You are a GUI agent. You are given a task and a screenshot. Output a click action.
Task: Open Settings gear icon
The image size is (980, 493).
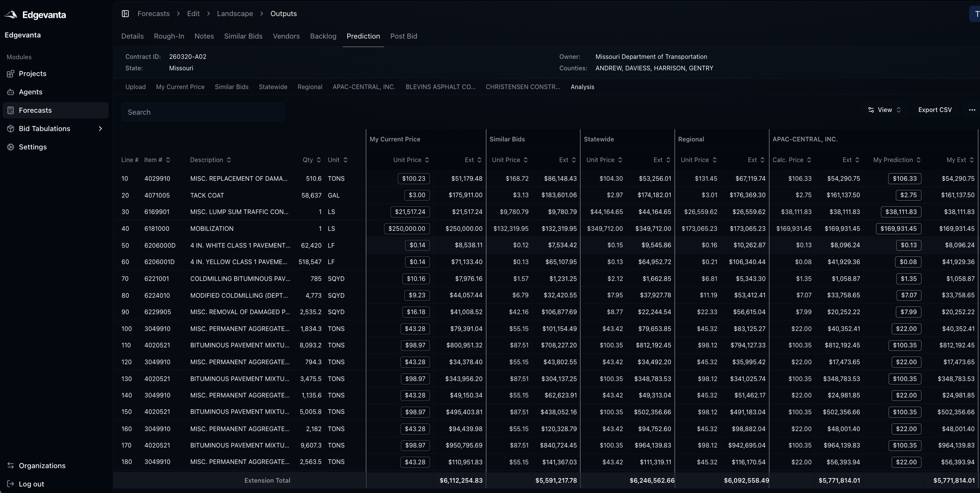click(11, 147)
